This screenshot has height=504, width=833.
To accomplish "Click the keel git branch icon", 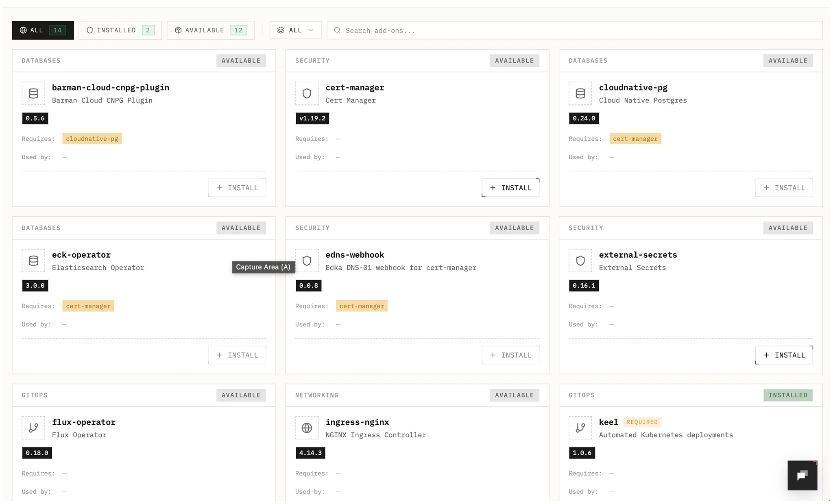I will click(580, 428).
